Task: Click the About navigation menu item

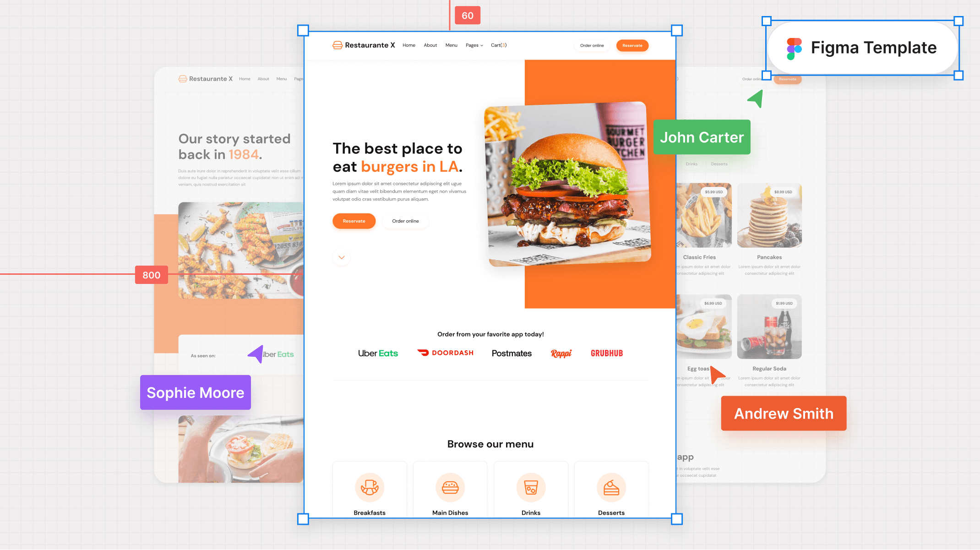Action: (430, 45)
